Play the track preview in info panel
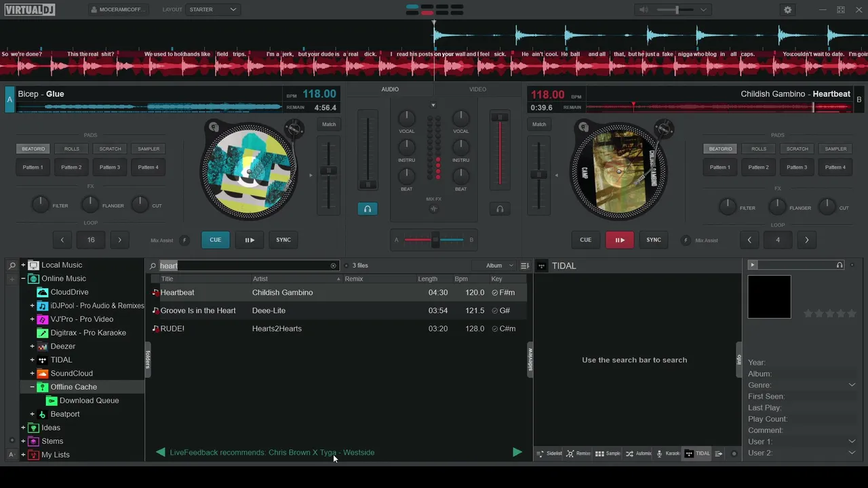The image size is (868, 488). click(752, 265)
